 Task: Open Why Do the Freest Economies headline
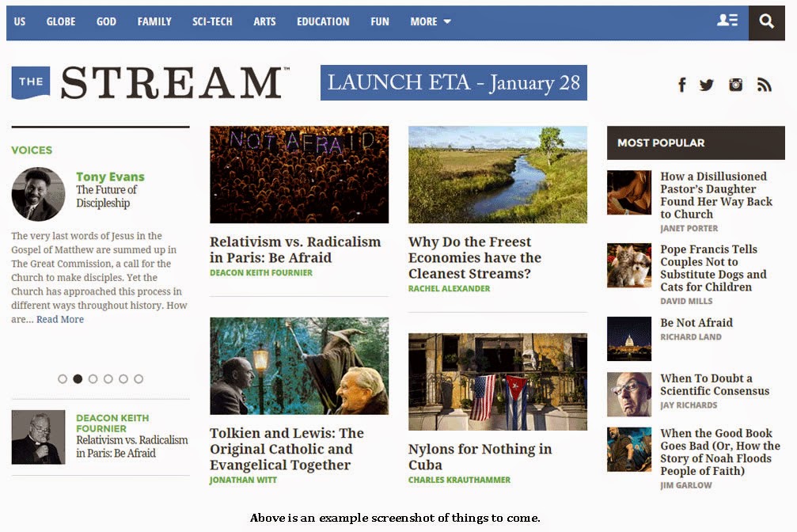pos(475,257)
